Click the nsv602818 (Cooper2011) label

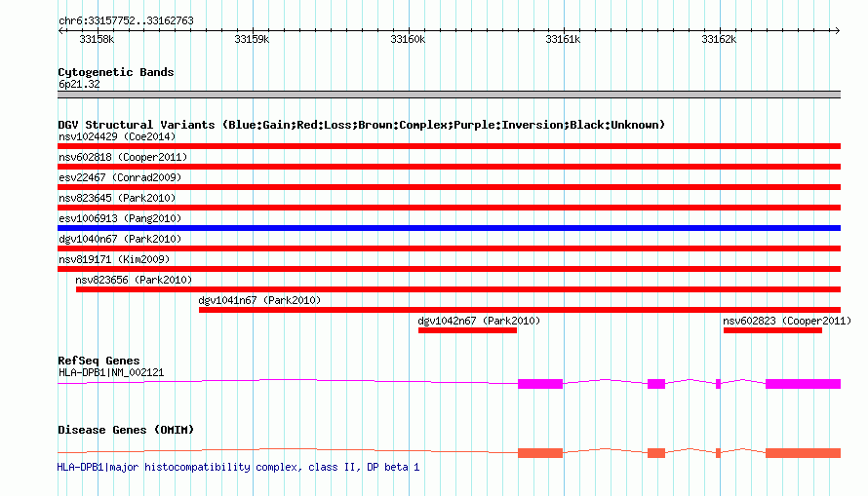click(123, 157)
